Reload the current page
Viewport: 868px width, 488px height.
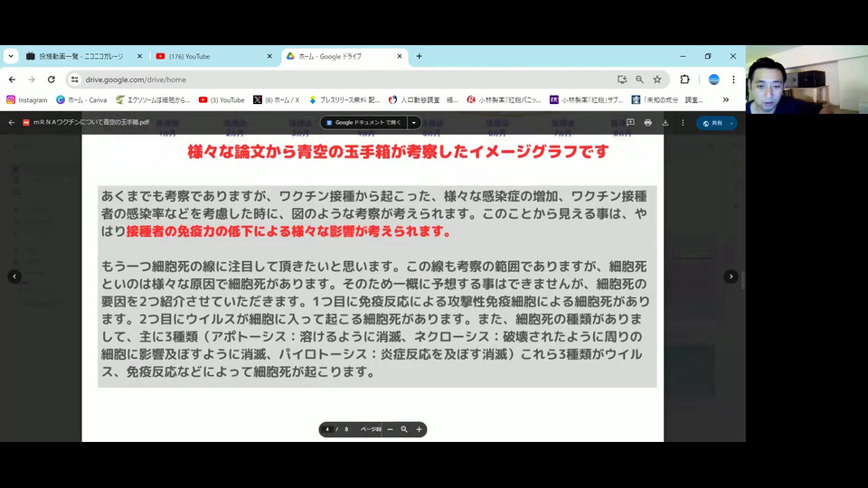52,80
